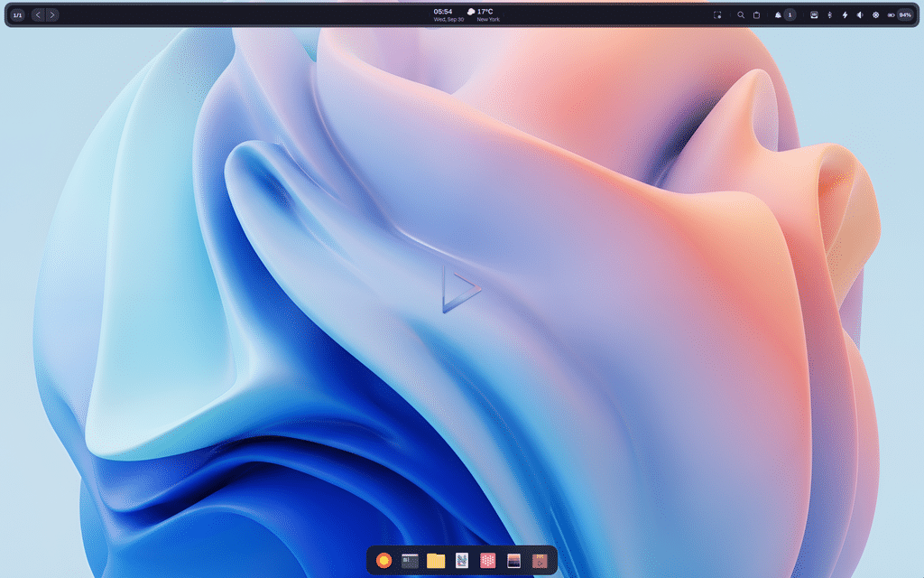924x578 pixels.
Task: Start a screenshot region capture from top bar
Action: (717, 14)
